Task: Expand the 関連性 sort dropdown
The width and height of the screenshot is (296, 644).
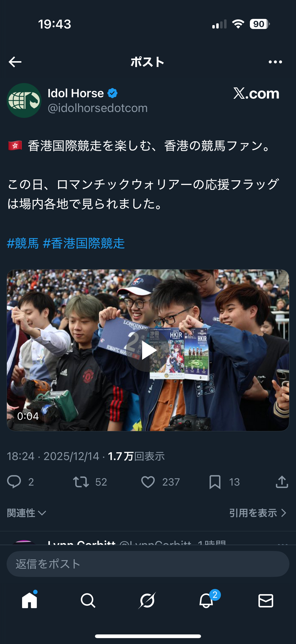Action: pos(27,513)
